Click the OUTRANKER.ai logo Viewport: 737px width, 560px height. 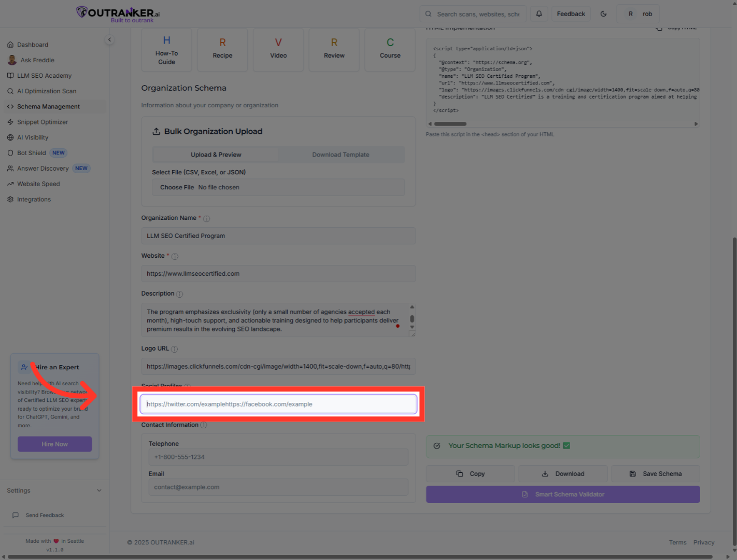(118, 14)
